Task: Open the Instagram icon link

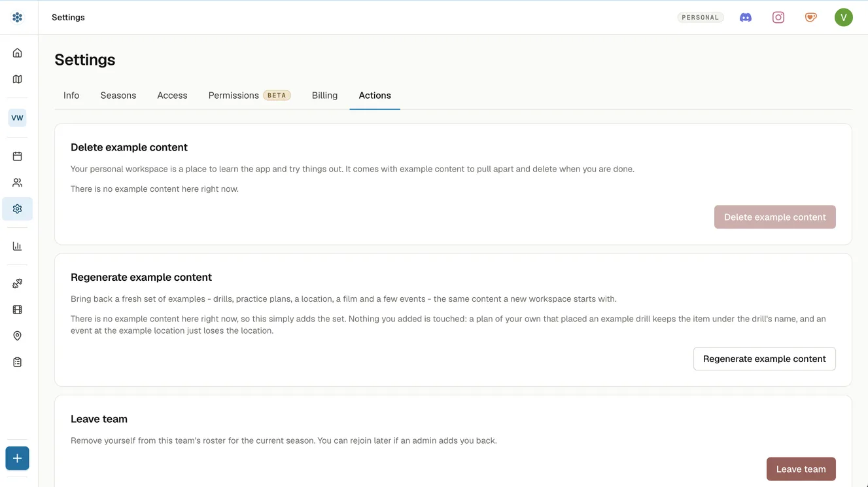Action: click(x=778, y=18)
